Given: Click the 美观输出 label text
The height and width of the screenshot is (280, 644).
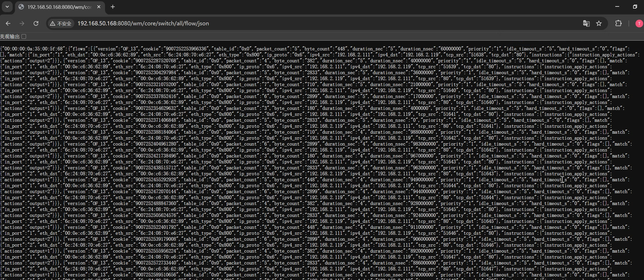Looking at the screenshot, I should [x=10, y=37].
